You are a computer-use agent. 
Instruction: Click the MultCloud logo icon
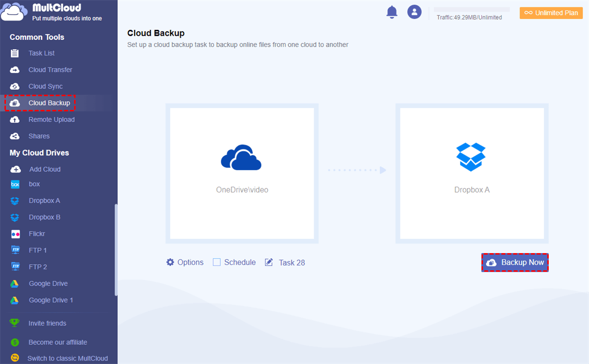click(x=13, y=12)
